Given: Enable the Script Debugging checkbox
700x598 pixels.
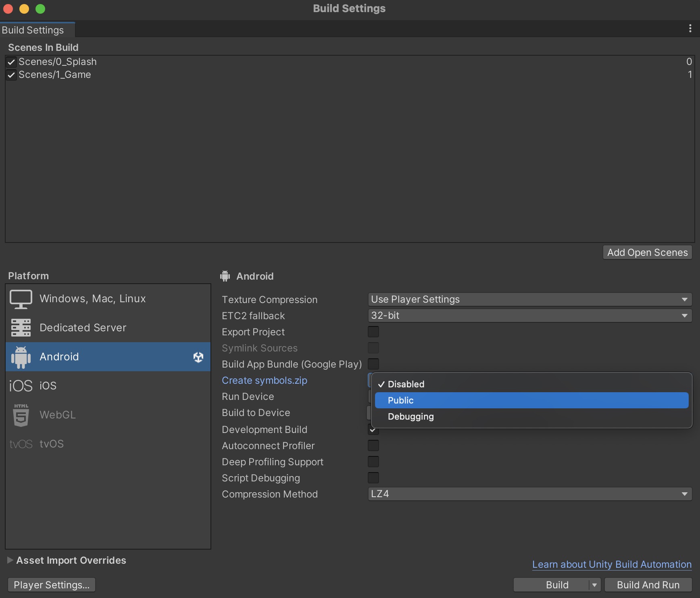Looking at the screenshot, I should click(x=373, y=478).
